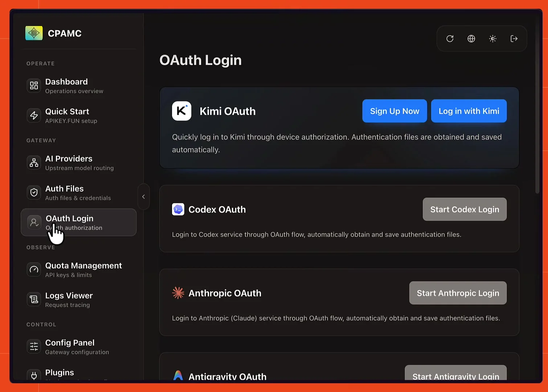Image resolution: width=548 pixels, height=392 pixels.
Task: Click 'Auth files & credentials' subtitle text
Action: pos(78,198)
